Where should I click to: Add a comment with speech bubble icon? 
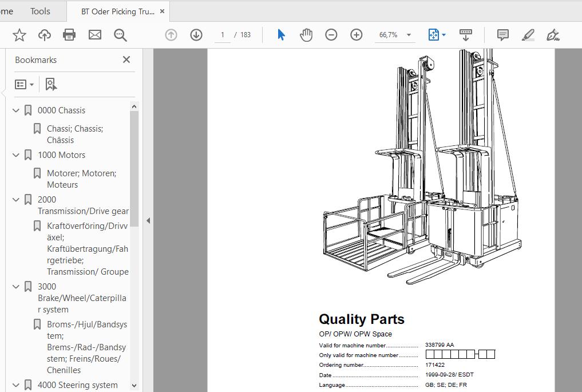(x=503, y=35)
